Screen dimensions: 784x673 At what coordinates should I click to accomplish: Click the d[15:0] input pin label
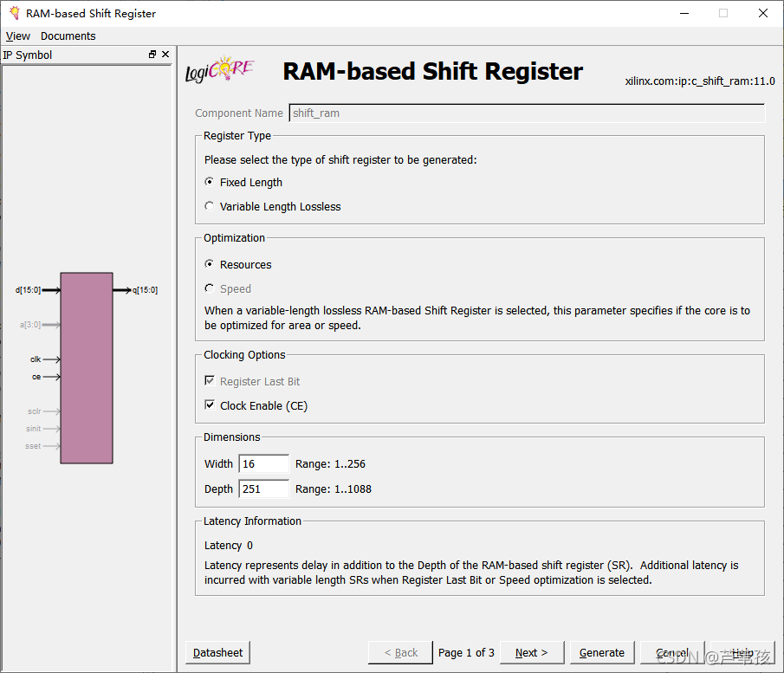28,290
